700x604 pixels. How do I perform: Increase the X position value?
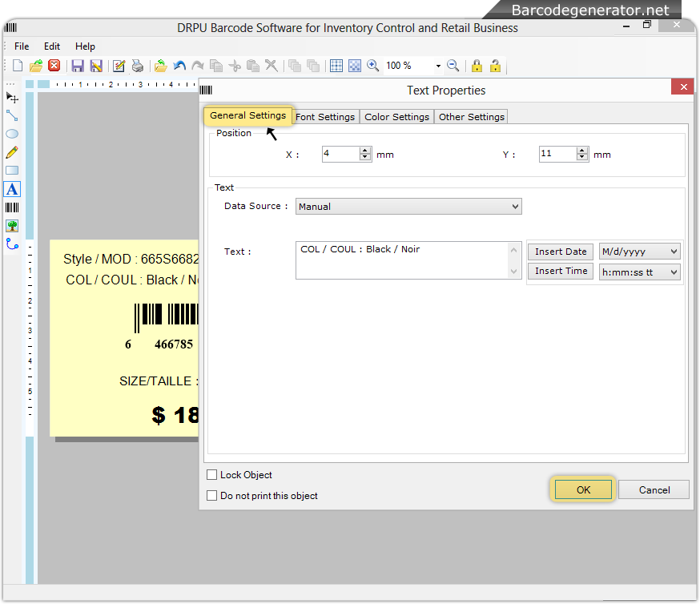pyautogui.click(x=365, y=151)
